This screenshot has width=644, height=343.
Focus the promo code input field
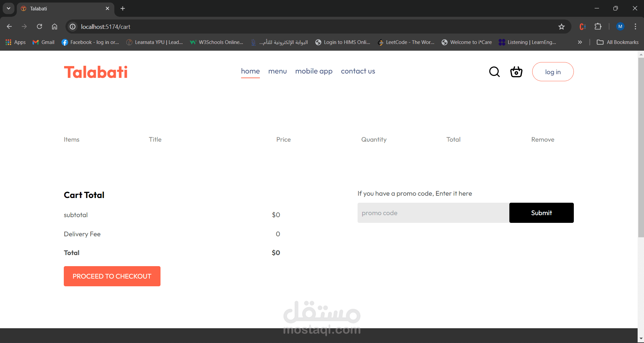(x=433, y=213)
